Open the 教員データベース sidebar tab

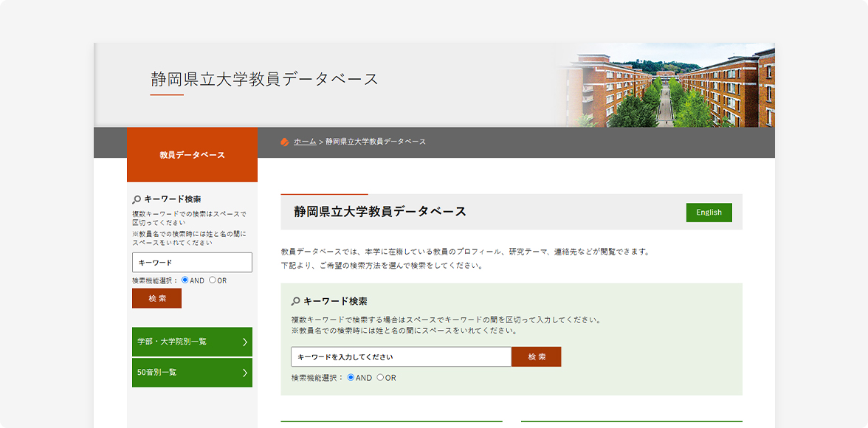point(192,155)
